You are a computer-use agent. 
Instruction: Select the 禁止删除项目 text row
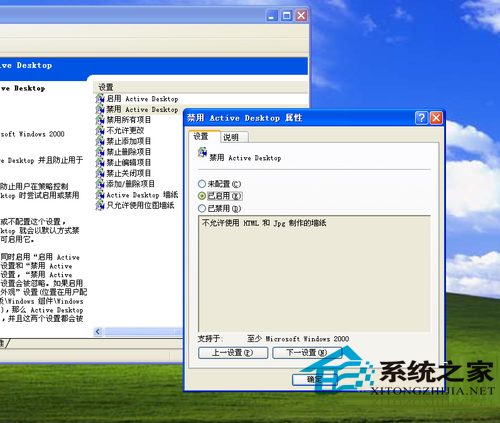point(129,152)
